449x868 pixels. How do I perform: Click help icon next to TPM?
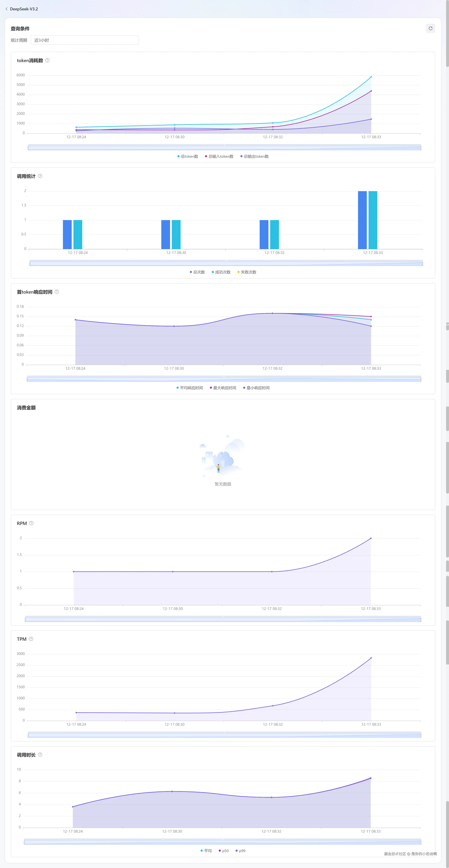tap(31, 639)
